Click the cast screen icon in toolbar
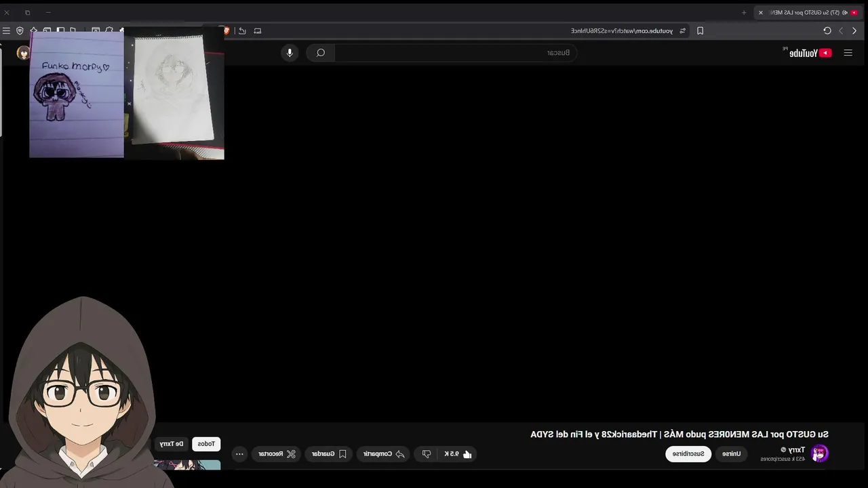 (x=258, y=30)
